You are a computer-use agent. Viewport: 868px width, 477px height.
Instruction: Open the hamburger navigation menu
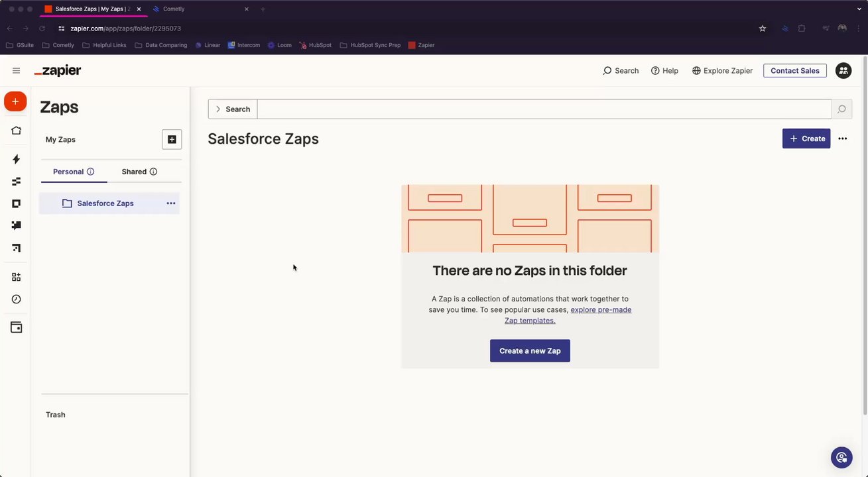pos(17,71)
